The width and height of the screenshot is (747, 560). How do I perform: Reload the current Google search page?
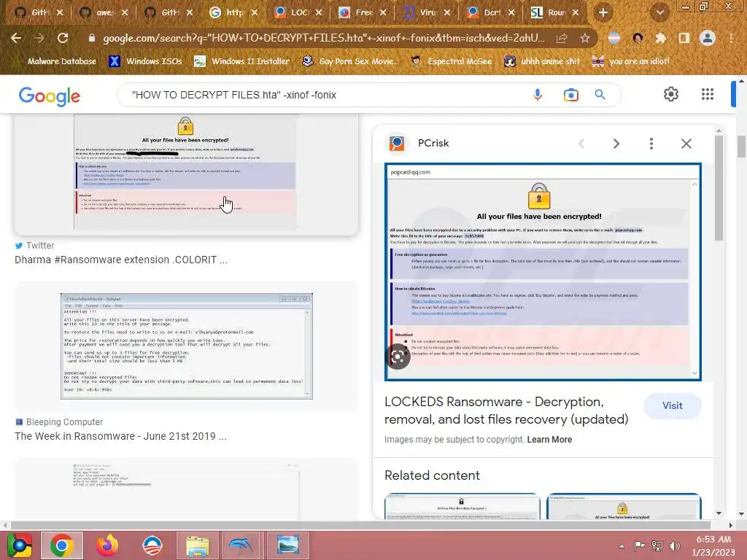coord(63,38)
